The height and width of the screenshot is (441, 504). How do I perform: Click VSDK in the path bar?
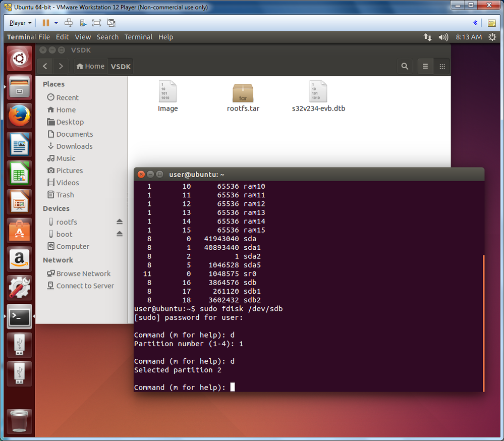click(121, 66)
